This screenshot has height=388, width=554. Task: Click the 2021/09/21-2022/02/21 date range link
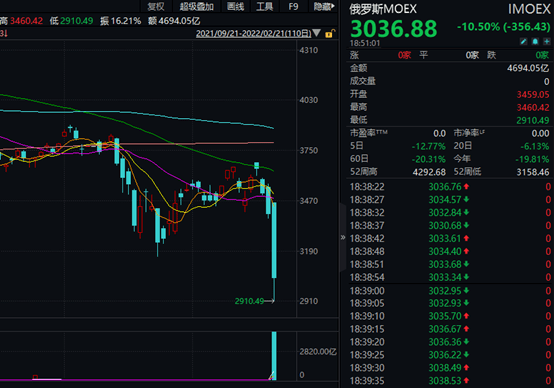(254, 34)
